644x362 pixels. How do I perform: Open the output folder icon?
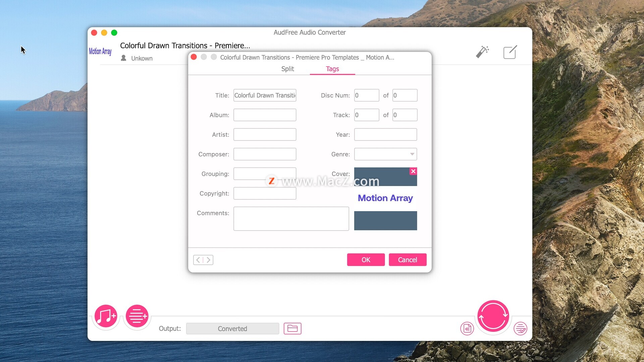292,328
